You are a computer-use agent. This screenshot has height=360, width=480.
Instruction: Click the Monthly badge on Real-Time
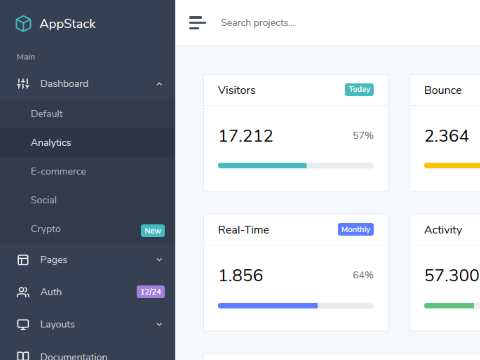[356, 229]
